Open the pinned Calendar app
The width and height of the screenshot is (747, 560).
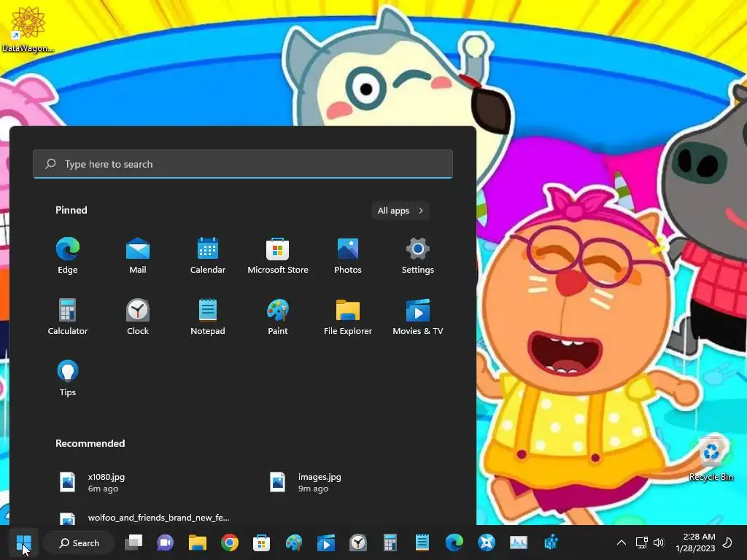208,256
